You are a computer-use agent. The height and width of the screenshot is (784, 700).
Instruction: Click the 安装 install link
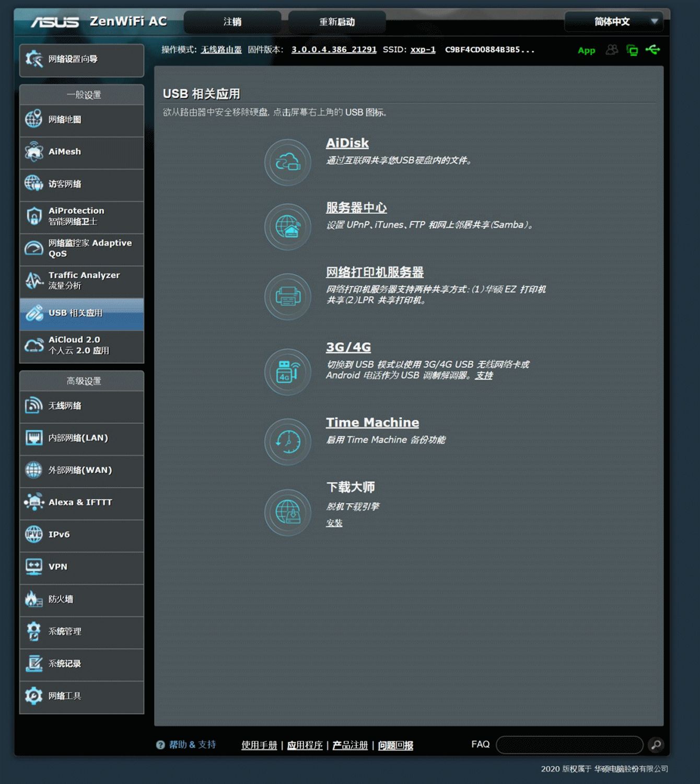(334, 523)
